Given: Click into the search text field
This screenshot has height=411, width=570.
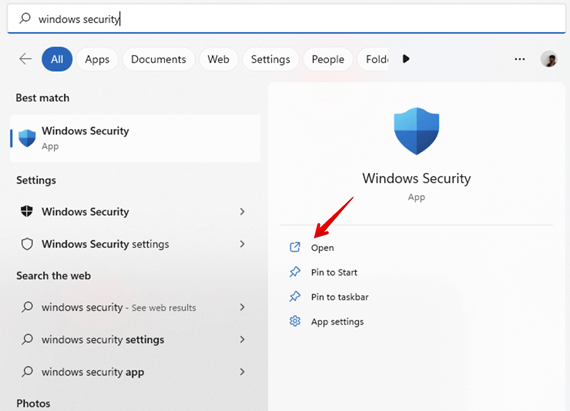Looking at the screenshot, I should coord(286,19).
